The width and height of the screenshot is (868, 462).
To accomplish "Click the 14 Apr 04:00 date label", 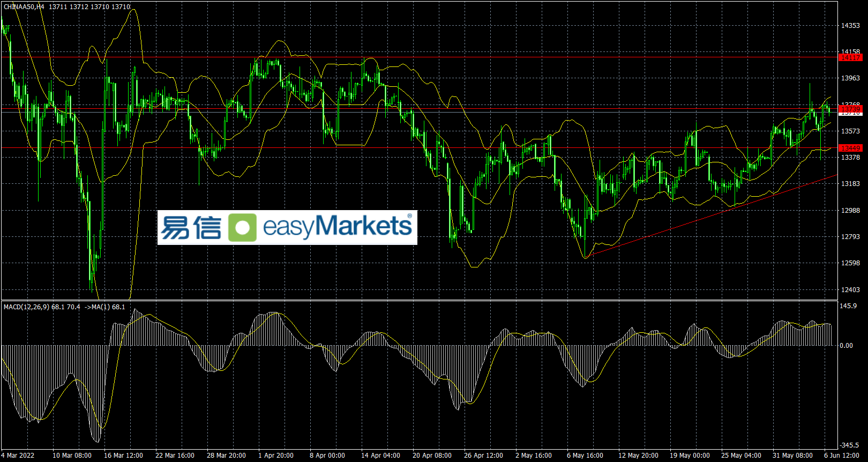I will pos(380,456).
